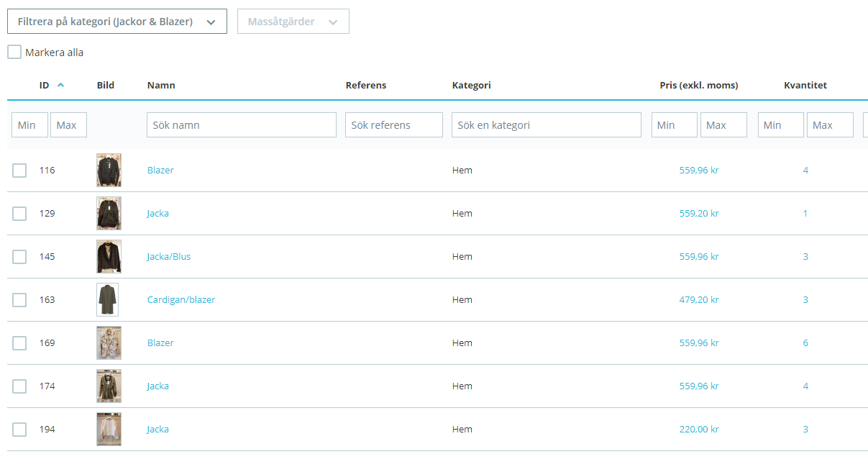Click quantity 6 for Blazer 169
Screen dimensions: 868x467
pos(805,343)
